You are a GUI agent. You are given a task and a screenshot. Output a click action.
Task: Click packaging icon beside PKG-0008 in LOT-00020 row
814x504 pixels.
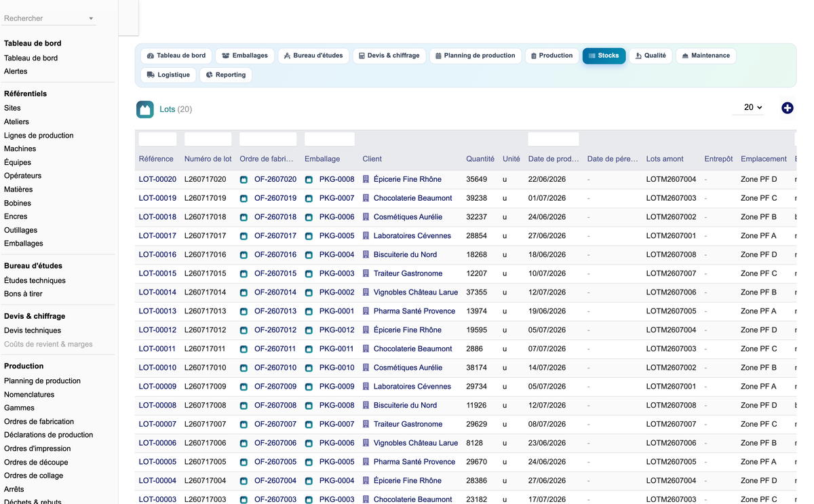click(309, 180)
